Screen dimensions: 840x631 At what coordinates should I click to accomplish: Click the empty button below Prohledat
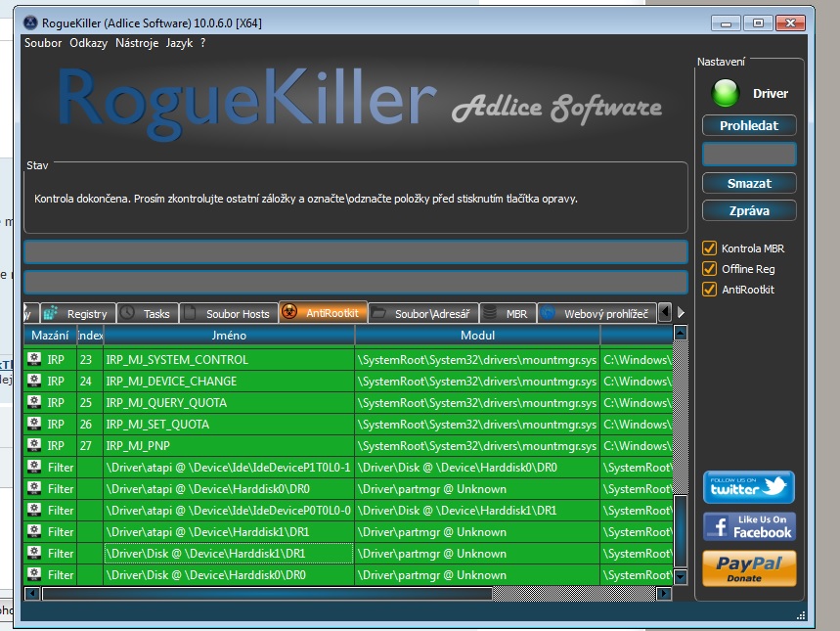pos(749,155)
